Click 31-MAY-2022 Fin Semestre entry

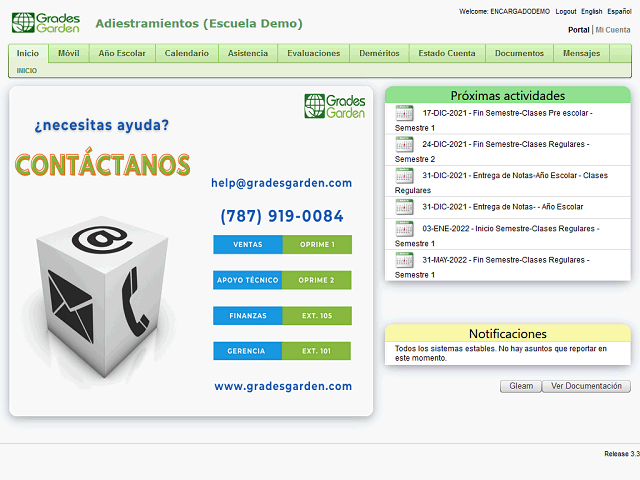(507, 266)
